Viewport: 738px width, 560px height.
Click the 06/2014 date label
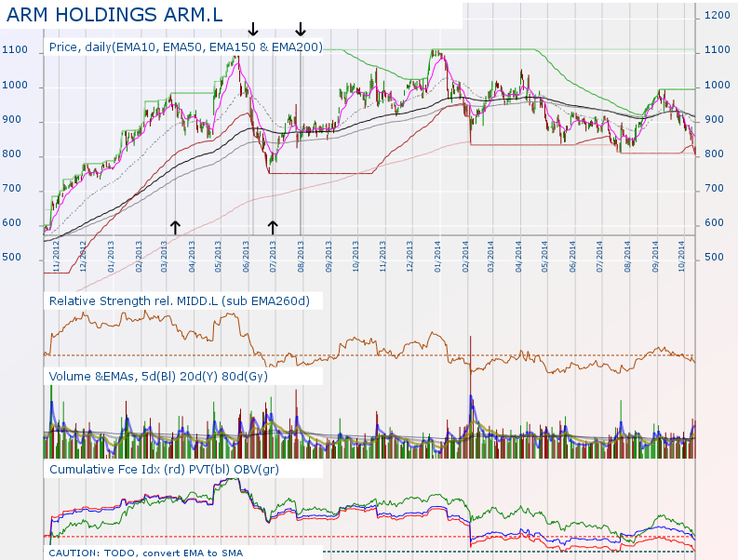572,257
